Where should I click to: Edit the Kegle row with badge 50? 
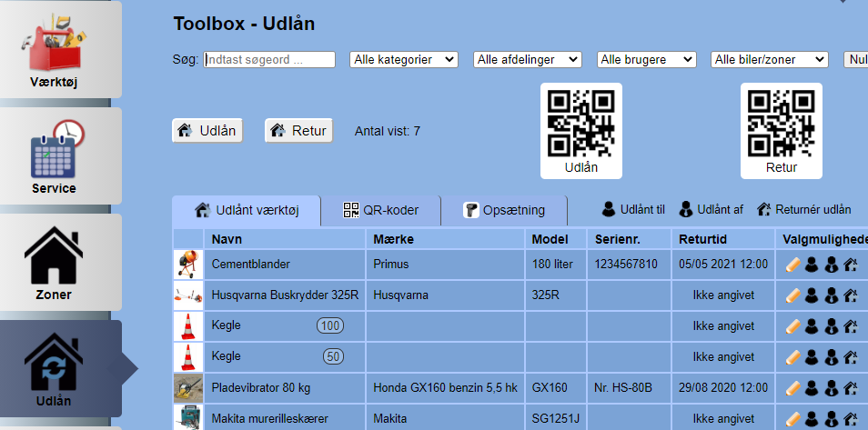coord(792,357)
